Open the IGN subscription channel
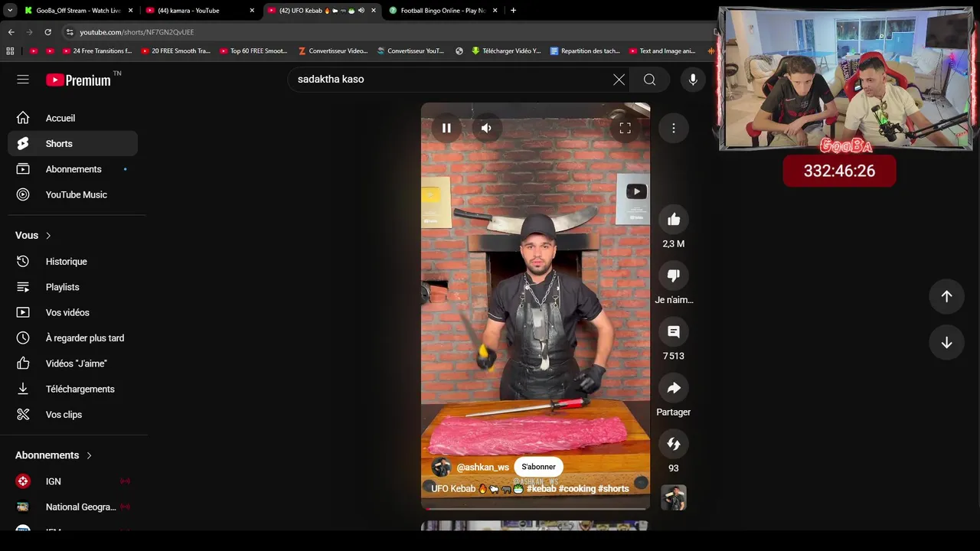This screenshot has height=551, width=980. pyautogui.click(x=73, y=481)
